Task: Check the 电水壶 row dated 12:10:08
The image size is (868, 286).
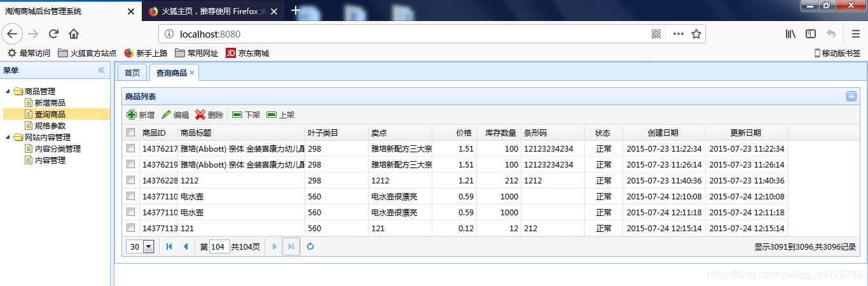Action: pos(130,196)
